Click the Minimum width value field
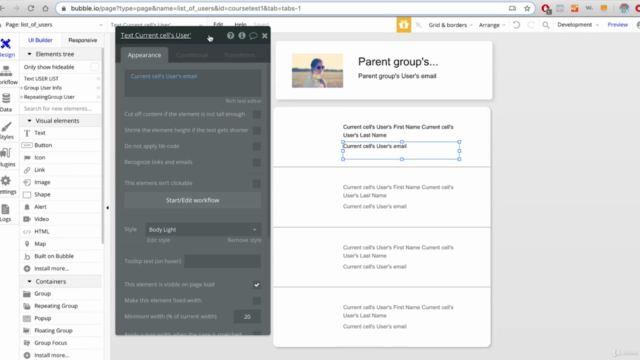The height and width of the screenshot is (360, 640). click(x=247, y=317)
